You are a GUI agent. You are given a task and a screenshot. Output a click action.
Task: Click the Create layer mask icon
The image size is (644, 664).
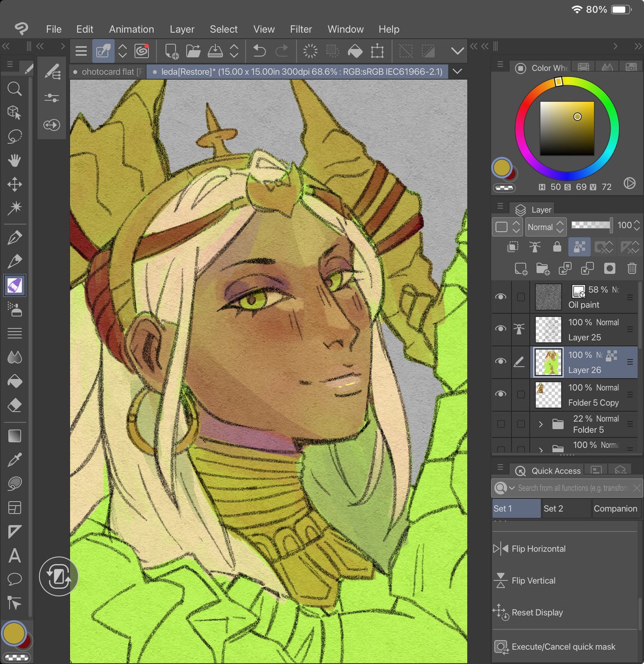coord(610,269)
